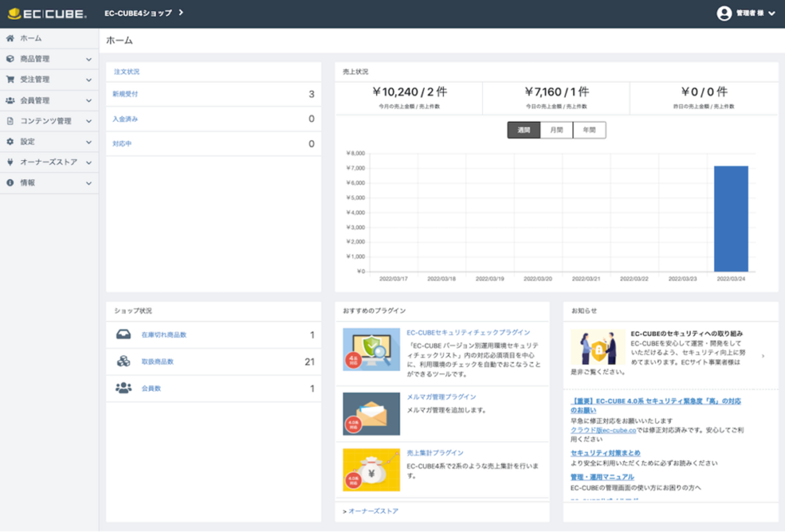Click the security check plugin thumbnail

pyautogui.click(x=371, y=349)
